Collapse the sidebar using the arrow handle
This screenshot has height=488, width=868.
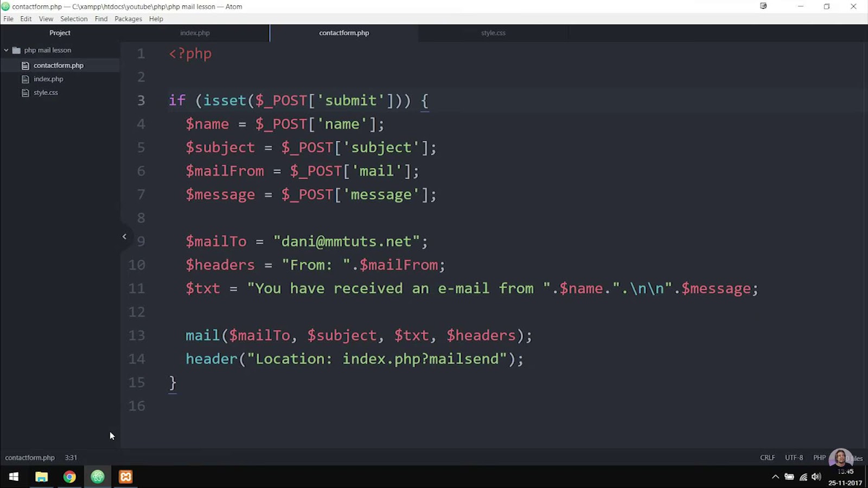[125, 236]
